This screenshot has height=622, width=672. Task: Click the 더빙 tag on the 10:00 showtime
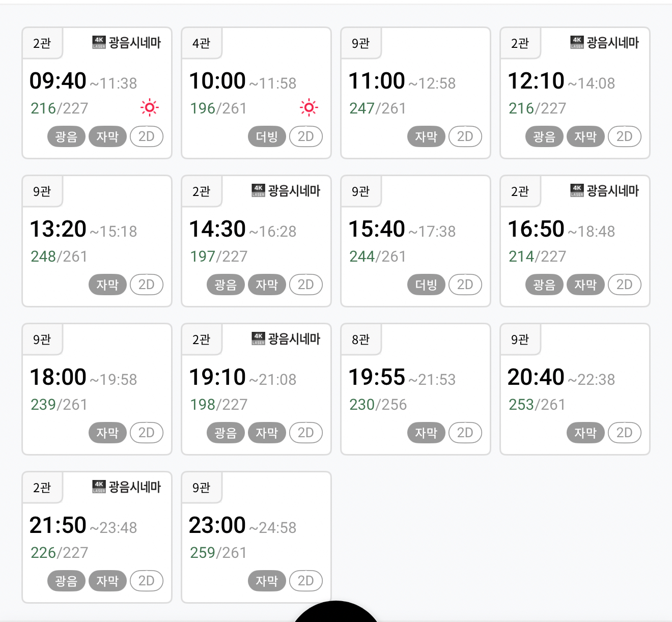(x=267, y=136)
